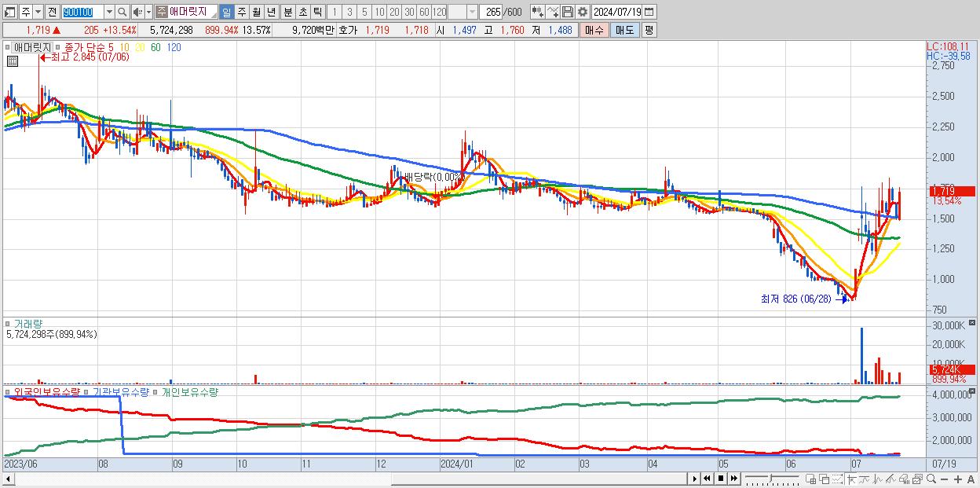Click the add-chart-pane icon in bottom toolbar
The image size is (980, 488).
810,479
